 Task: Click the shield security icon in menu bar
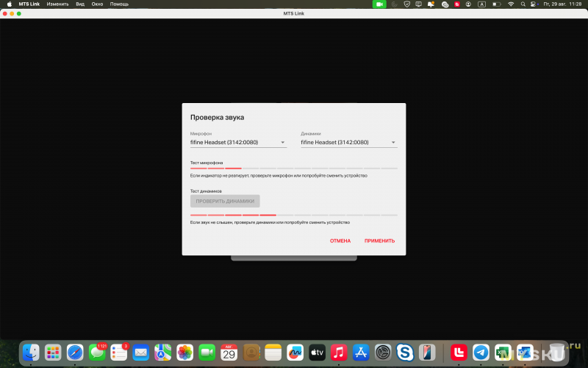point(407,4)
